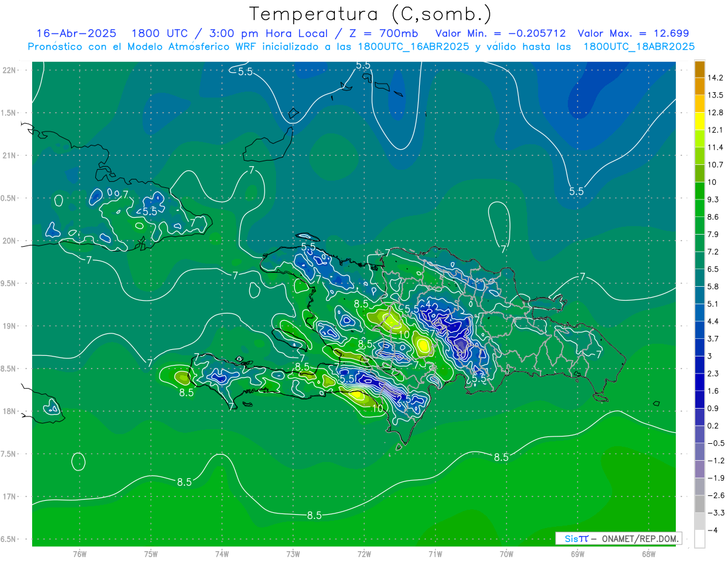Image resolution: width=728 pixels, height=562 pixels.
Task: Click the blue 'Sis' logo text
Action: coord(570,538)
